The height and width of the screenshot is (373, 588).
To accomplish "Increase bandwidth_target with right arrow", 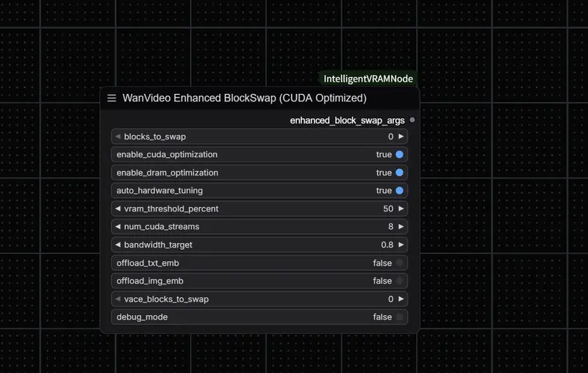I will click(x=401, y=245).
